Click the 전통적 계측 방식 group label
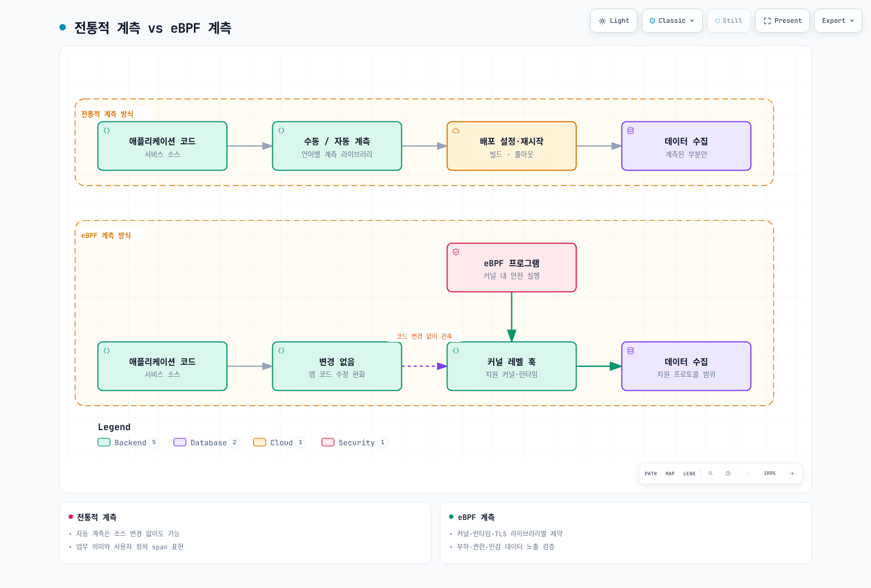 click(107, 114)
